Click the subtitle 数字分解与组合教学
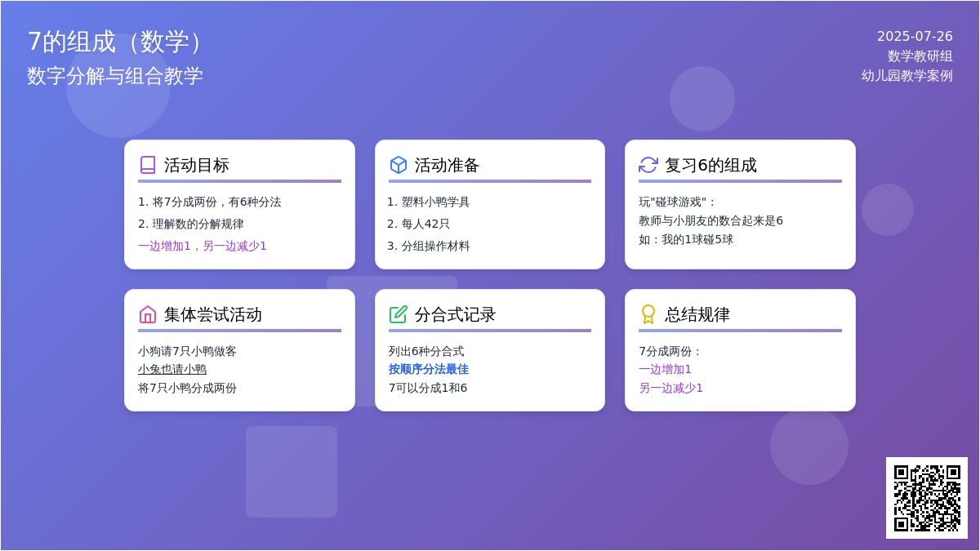The image size is (980, 551). (115, 76)
